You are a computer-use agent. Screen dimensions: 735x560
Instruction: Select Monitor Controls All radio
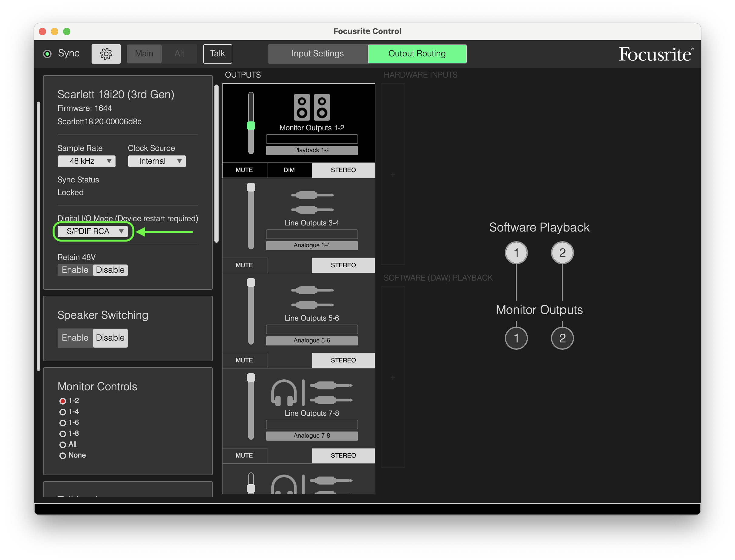coord(63,445)
